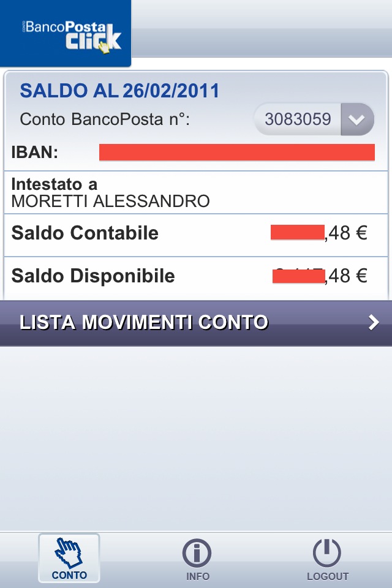Open the Conto tab hand icon
The width and height of the screenshot is (392, 588).
pyautogui.click(x=68, y=552)
